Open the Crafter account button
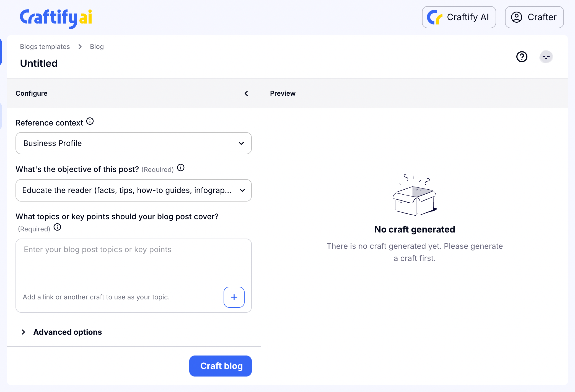Screen dimensions: 575x392 click(x=534, y=17)
